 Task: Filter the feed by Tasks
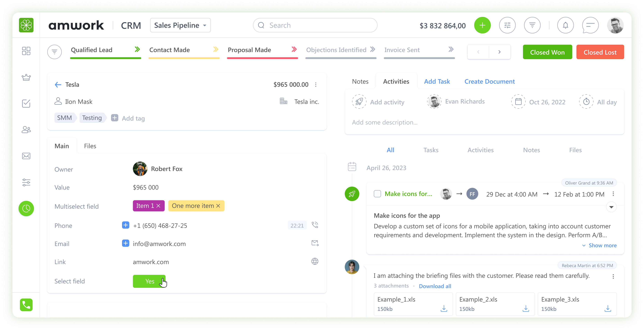431,150
